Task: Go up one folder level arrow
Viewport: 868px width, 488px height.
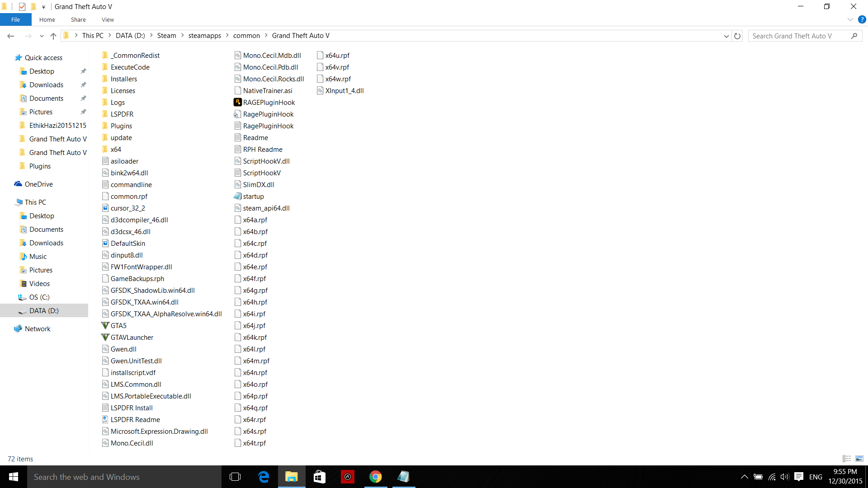Action: coord(53,36)
